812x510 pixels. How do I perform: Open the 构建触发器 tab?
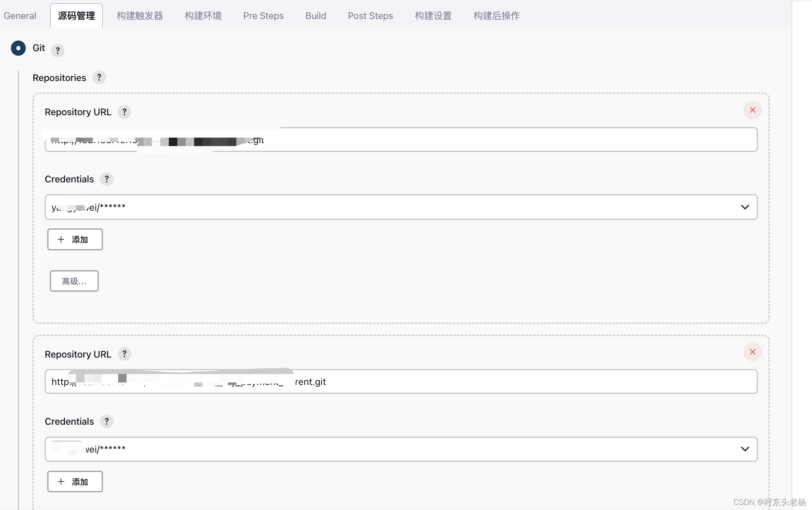coord(140,16)
